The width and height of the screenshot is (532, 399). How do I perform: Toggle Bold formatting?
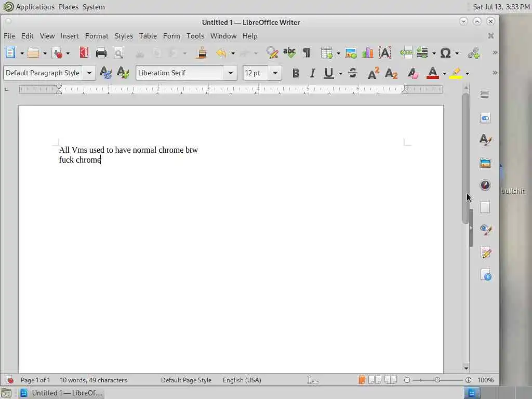coord(296,73)
